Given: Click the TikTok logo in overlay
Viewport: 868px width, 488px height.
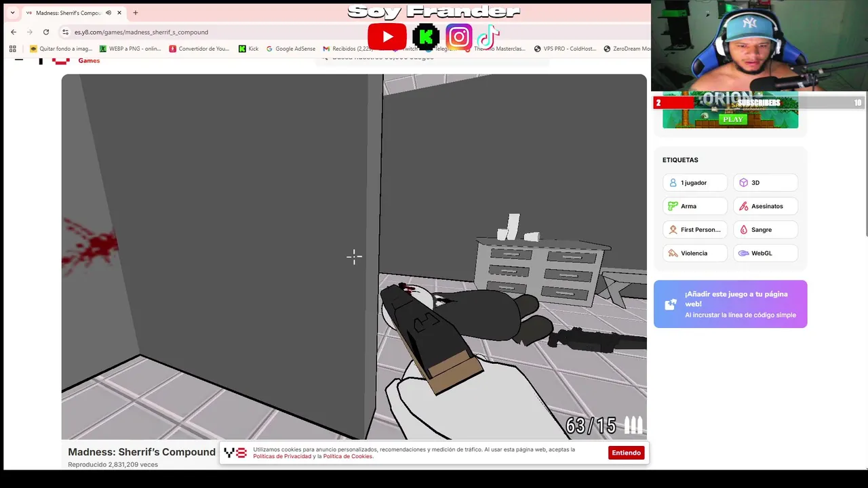Looking at the screenshot, I should coord(488,37).
